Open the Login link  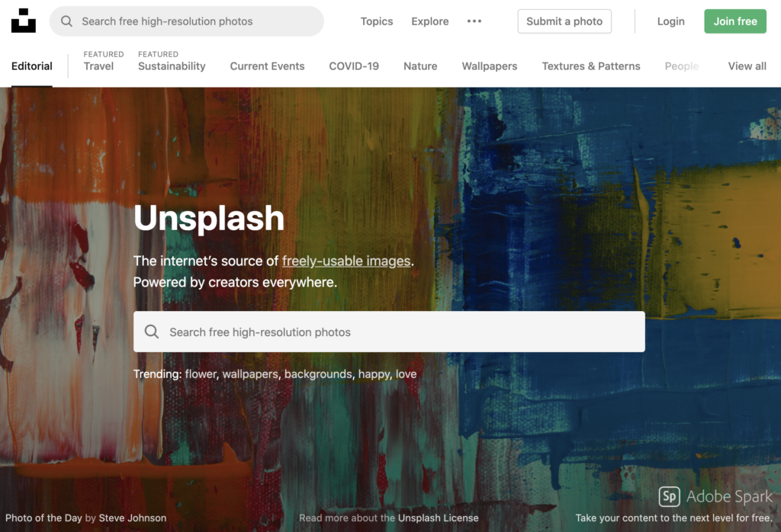coord(670,21)
